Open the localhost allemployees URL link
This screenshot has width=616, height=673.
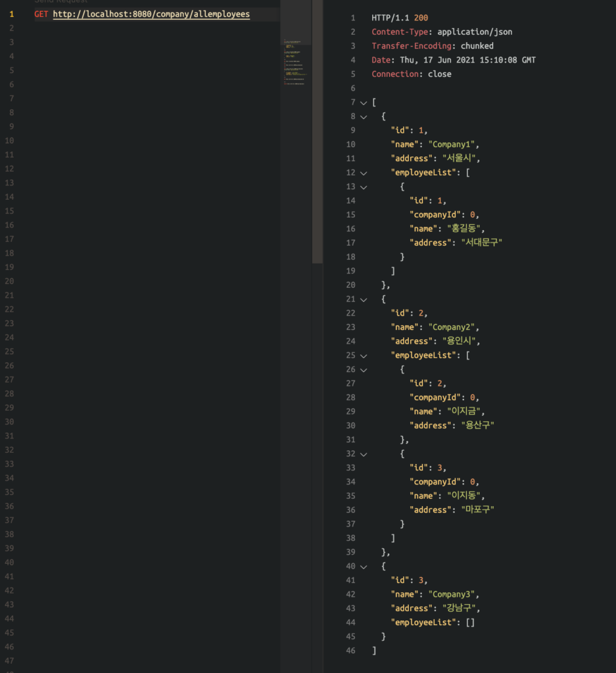(x=151, y=14)
